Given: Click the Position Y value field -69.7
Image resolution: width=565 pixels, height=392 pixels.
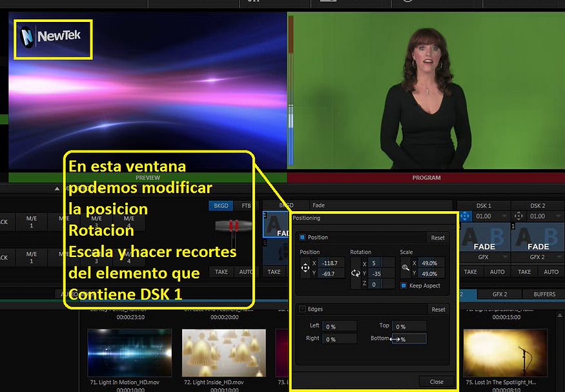Looking at the screenshot, I should pyautogui.click(x=331, y=273).
